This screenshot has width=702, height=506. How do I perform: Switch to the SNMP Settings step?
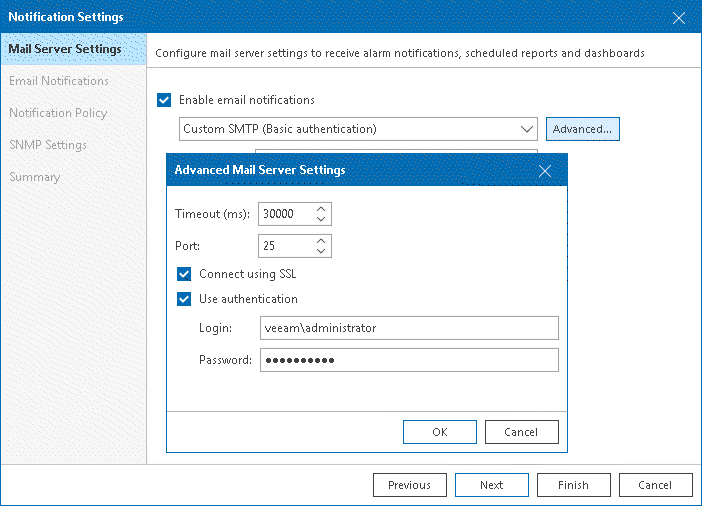[48, 145]
